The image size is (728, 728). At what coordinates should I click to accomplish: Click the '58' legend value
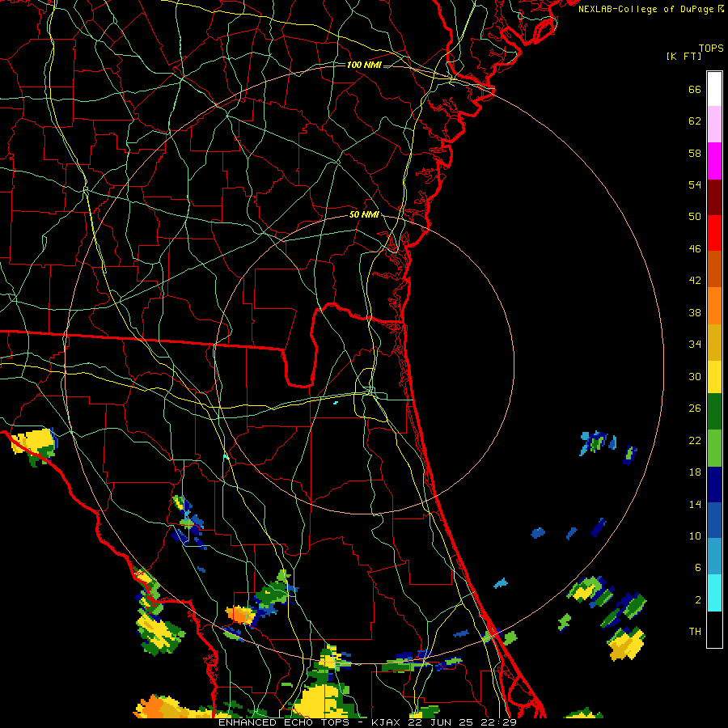[x=695, y=153]
